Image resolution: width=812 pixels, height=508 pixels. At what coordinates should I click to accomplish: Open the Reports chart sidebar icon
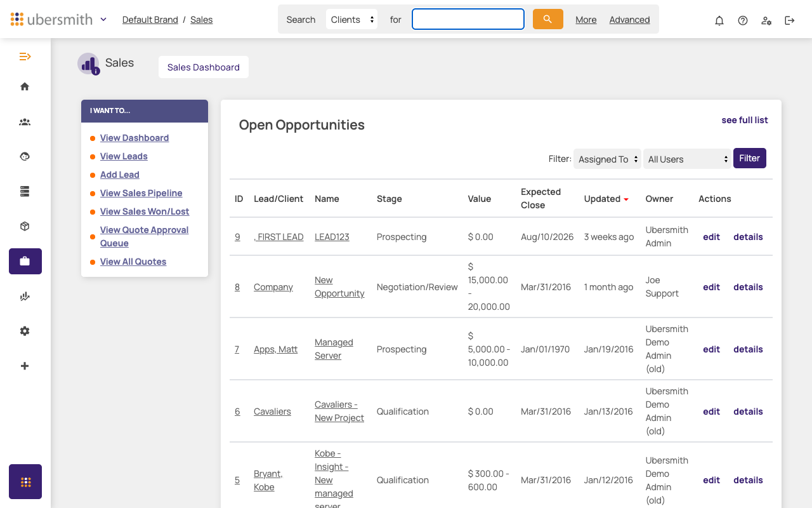pos(25,296)
